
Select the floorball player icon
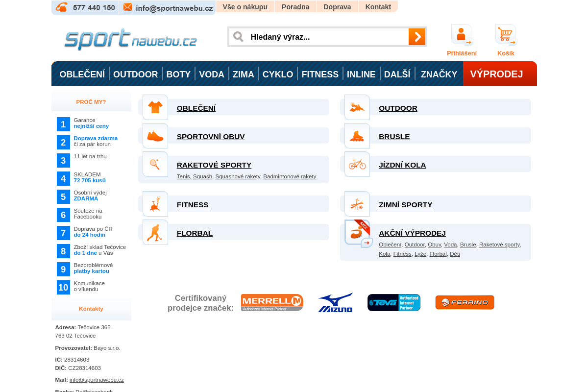(155, 232)
